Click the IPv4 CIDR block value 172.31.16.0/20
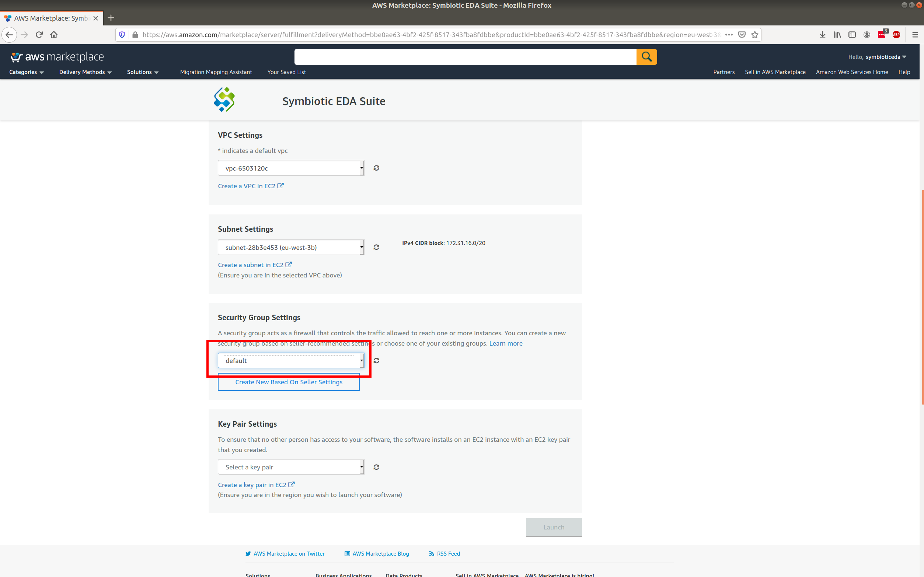This screenshot has height=577, width=924. click(x=466, y=243)
